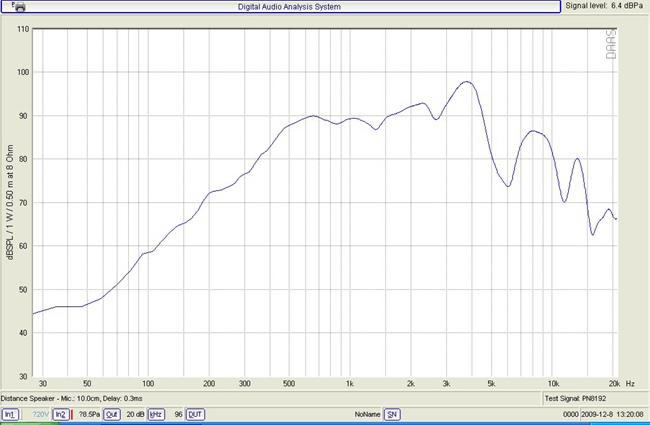Open the DUT settings button
Screen dimensions: 650x425
click(x=195, y=414)
